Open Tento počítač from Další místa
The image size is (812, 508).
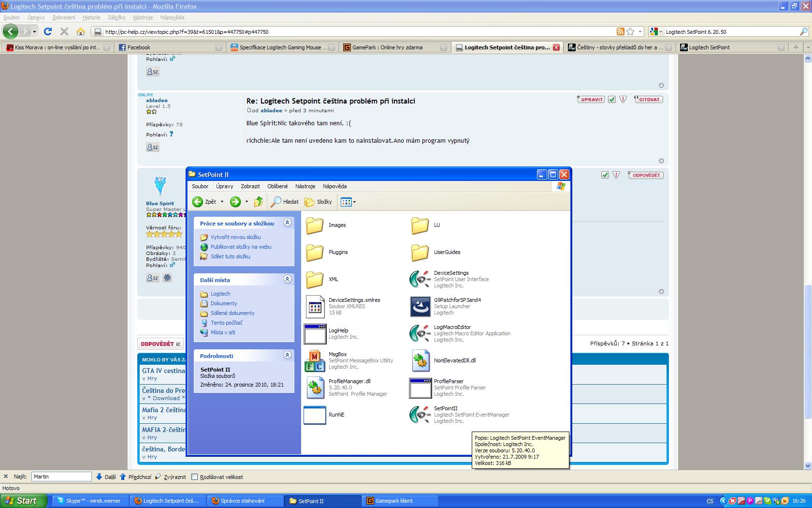226,323
